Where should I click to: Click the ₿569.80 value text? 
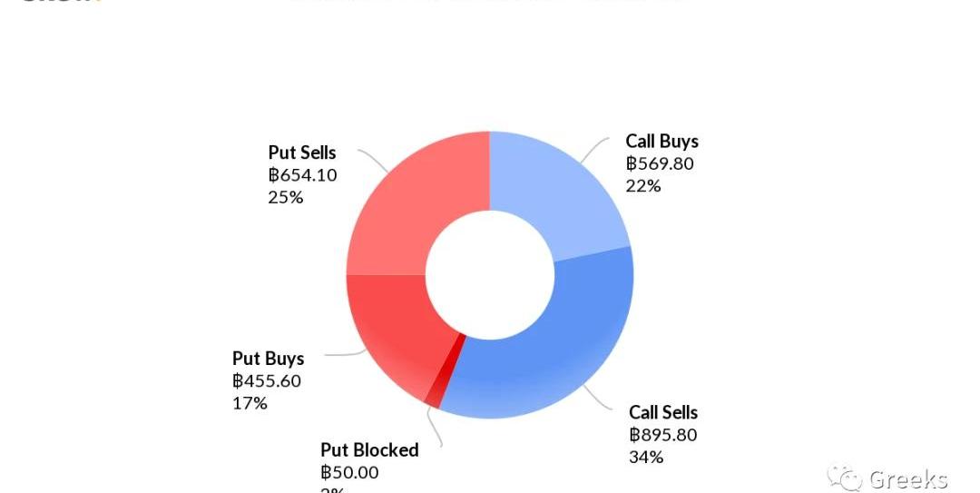coord(660,163)
